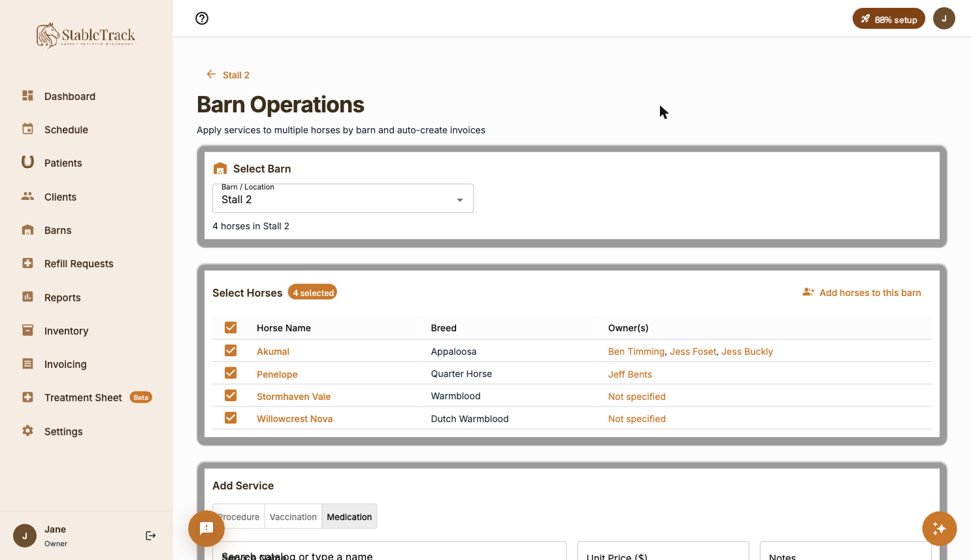Screen dimensions: 971x560
Task: Click the Reports chart icon
Action: click(27, 297)
